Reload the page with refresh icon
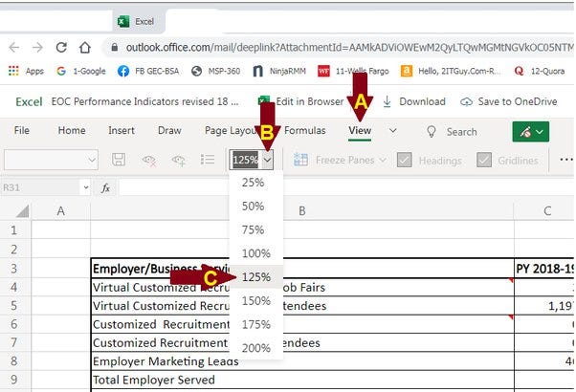Screen dimensions: 576x392 point(61,47)
